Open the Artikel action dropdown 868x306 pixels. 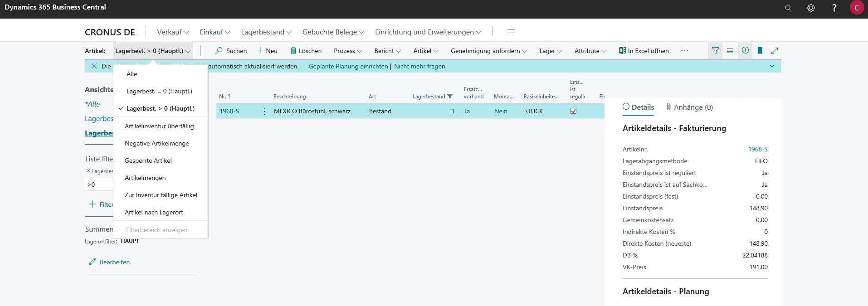coord(426,51)
